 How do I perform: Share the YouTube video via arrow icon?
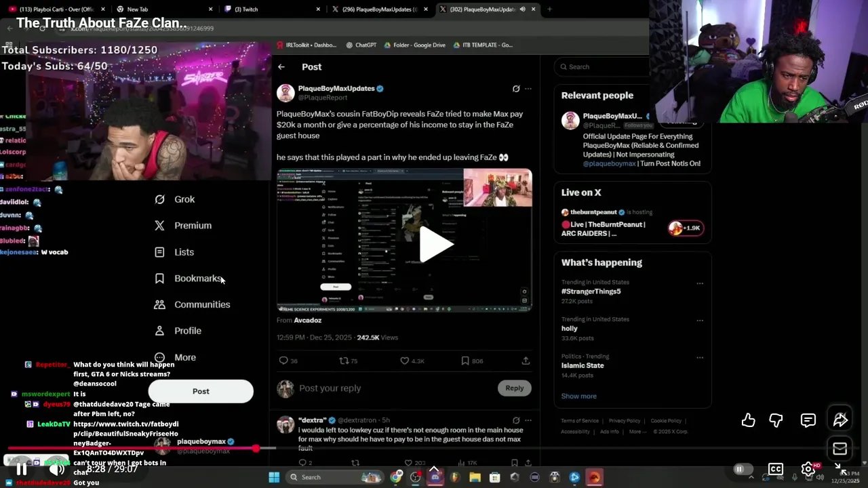point(840,420)
